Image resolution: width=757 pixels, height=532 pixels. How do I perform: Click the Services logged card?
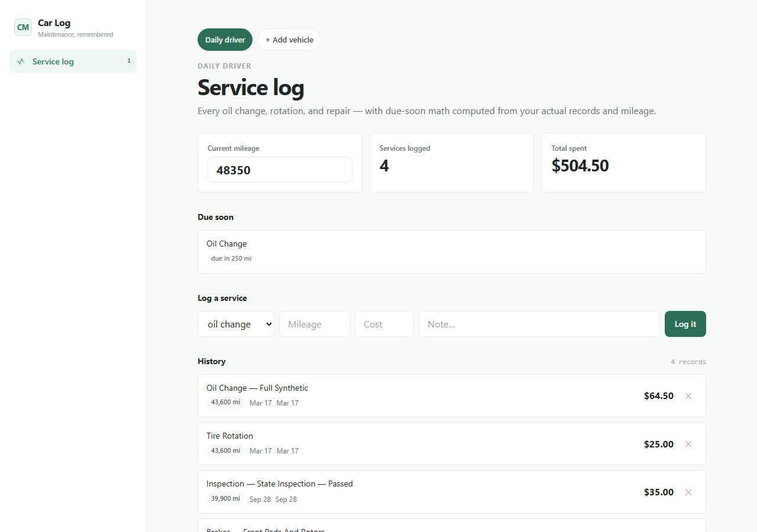coord(452,163)
